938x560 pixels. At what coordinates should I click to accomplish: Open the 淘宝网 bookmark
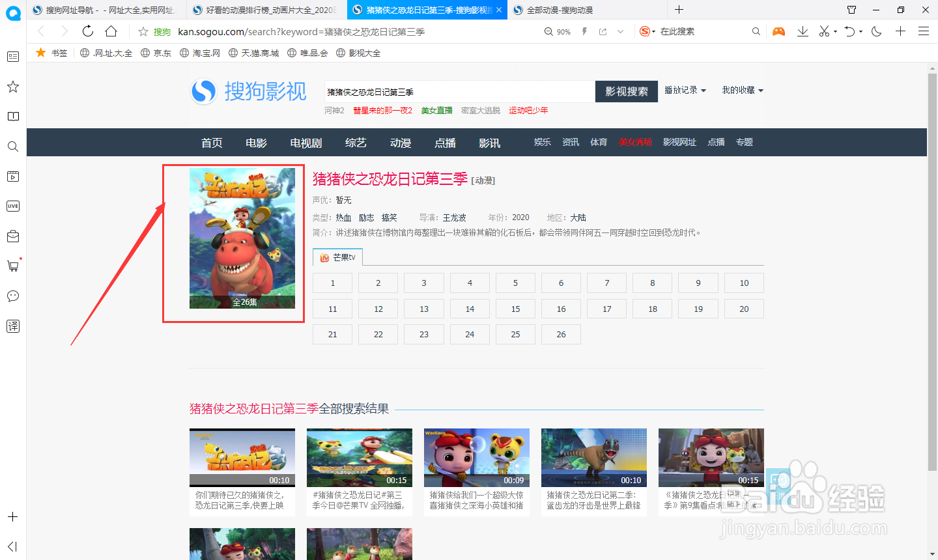click(200, 53)
